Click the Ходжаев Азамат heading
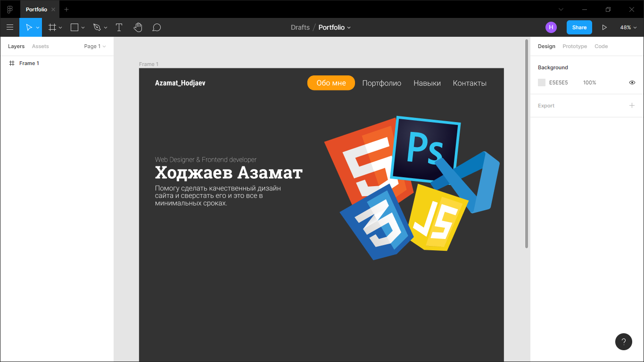 point(229,173)
